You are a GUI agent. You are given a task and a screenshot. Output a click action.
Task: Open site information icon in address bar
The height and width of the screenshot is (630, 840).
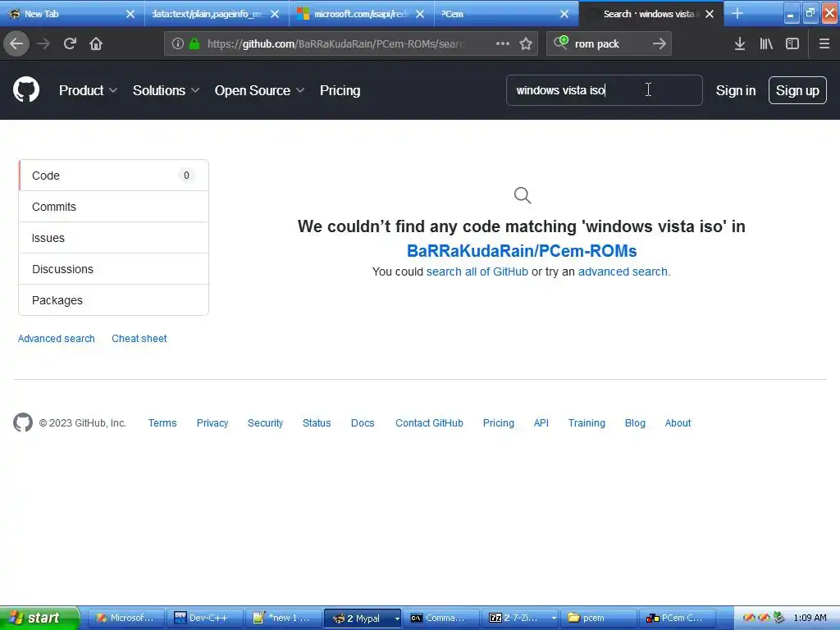tap(178, 43)
